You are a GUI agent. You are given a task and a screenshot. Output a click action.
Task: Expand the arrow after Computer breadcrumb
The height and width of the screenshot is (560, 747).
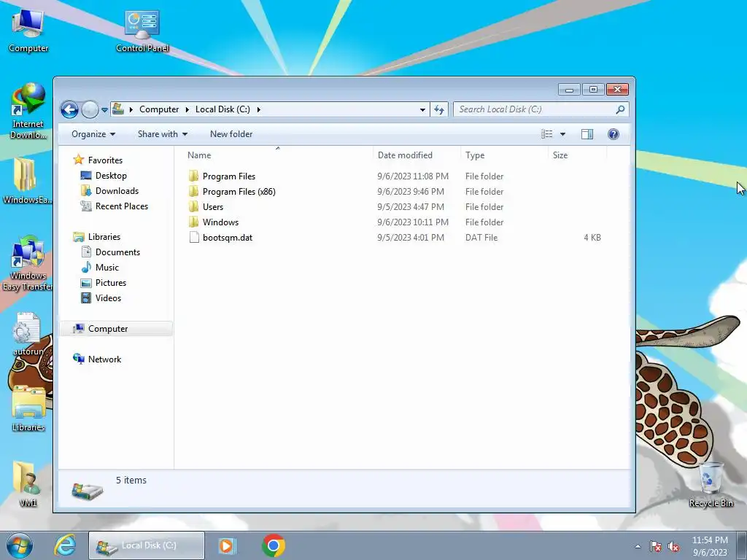(187, 109)
